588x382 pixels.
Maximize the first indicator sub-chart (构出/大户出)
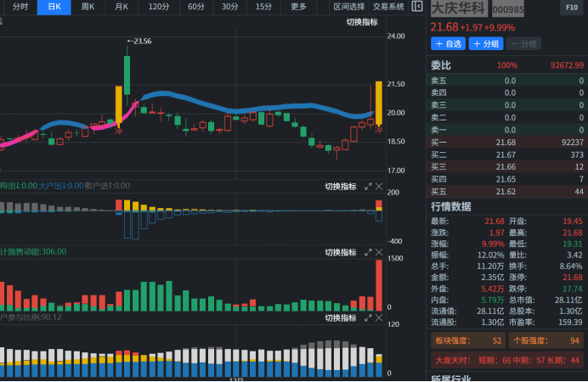(x=368, y=186)
